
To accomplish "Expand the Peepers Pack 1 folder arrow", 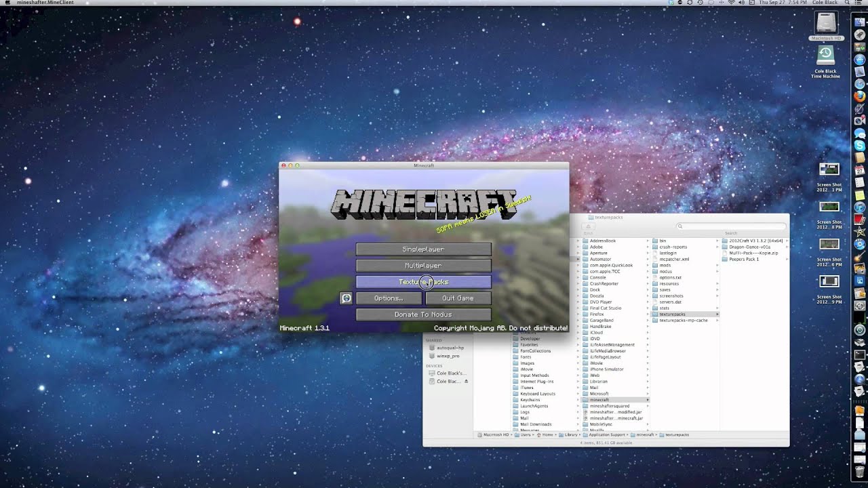I will coord(787,259).
